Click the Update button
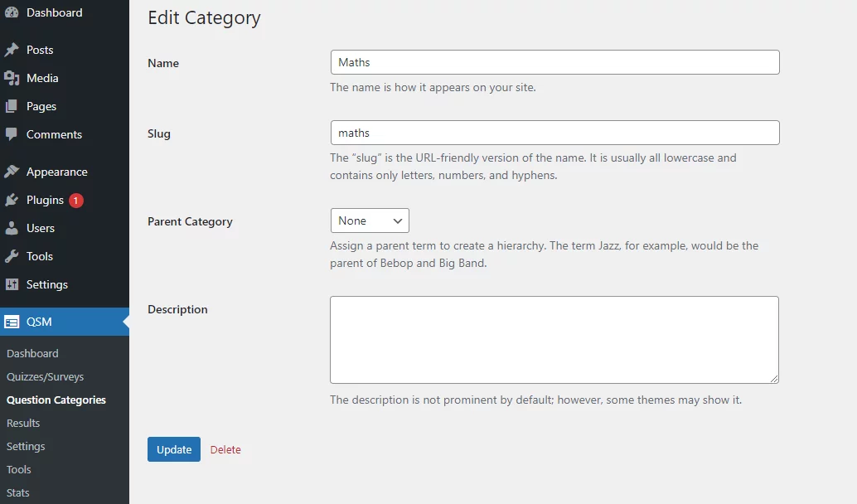The image size is (857, 504). pyautogui.click(x=174, y=449)
